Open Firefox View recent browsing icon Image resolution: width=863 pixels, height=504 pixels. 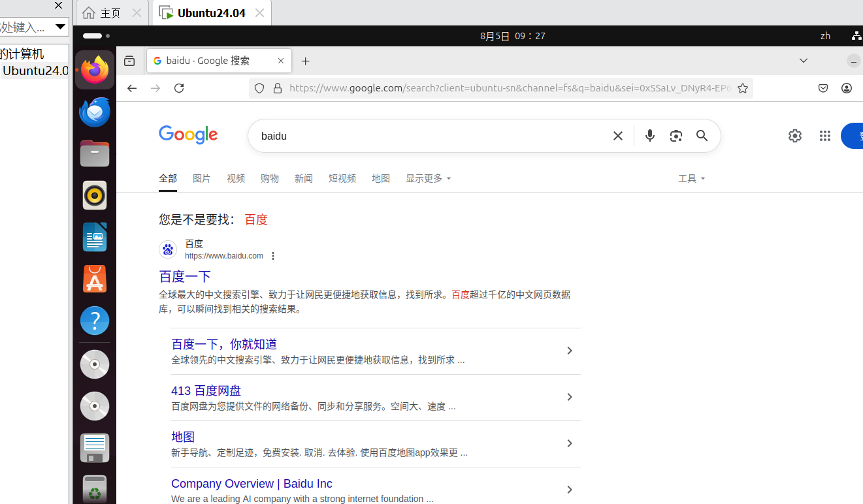click(129, 61)
